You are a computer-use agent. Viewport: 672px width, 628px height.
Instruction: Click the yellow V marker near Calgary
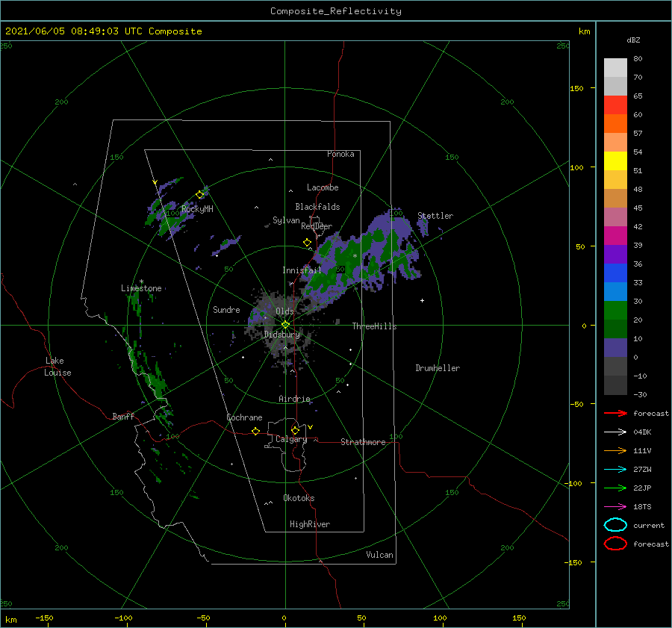311,427
